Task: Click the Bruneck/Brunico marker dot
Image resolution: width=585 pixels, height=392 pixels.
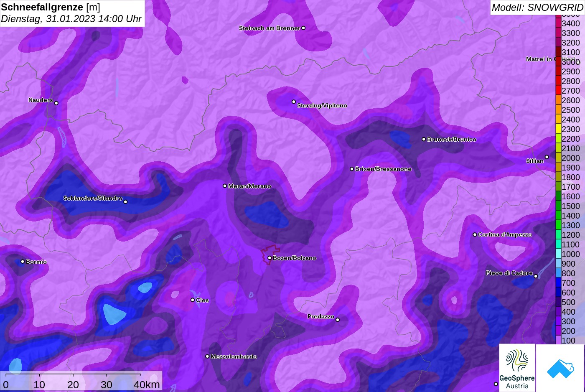Action: pos(424,139)
